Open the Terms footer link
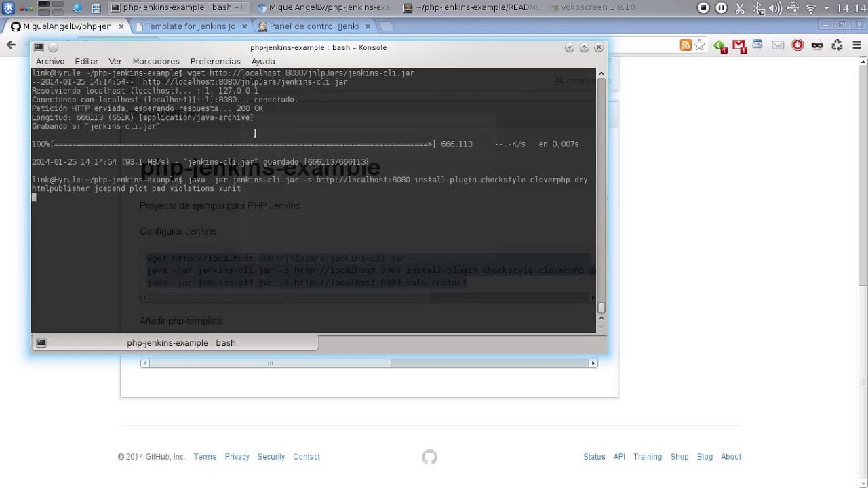 (205, 457)
